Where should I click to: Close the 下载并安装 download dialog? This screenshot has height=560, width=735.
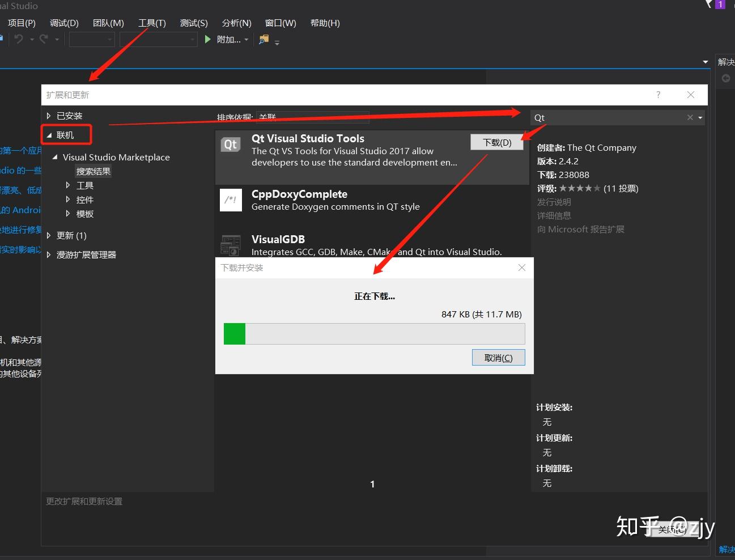[522, 268]
